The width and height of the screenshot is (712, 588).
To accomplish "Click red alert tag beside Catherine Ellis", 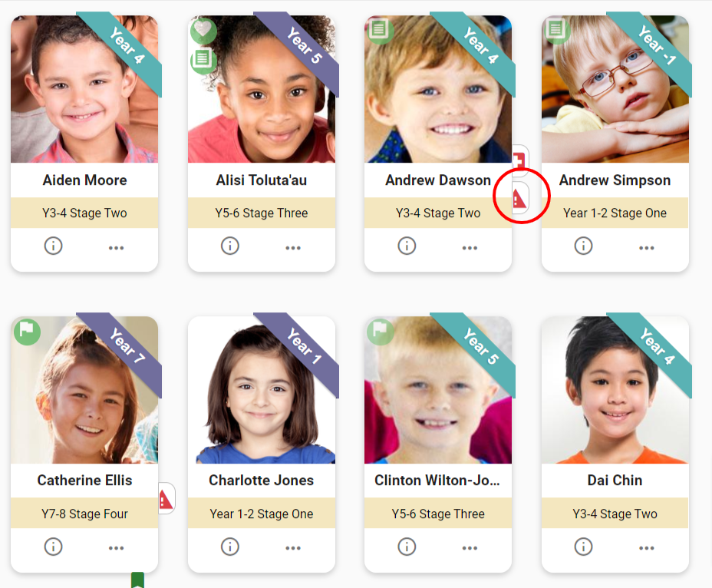I will coord(166,498).
